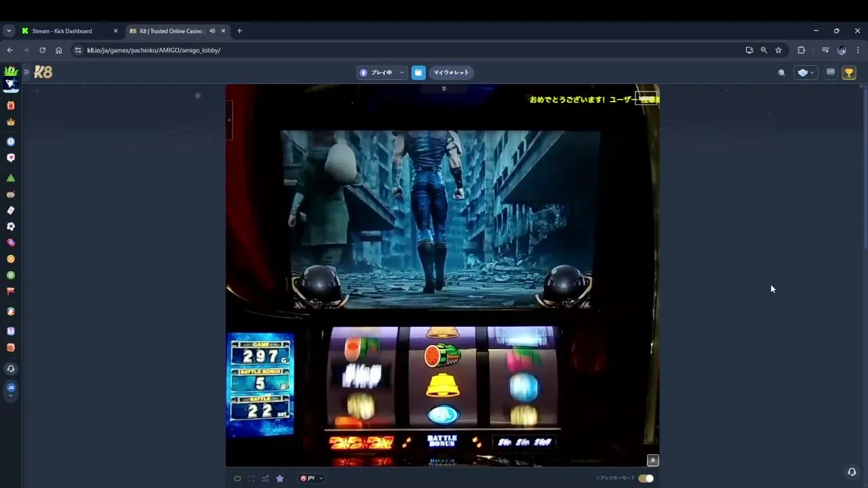Collapse the game top bar chevron
The width and height of the screenshot is (868, 488).
(x=443, y=89)
